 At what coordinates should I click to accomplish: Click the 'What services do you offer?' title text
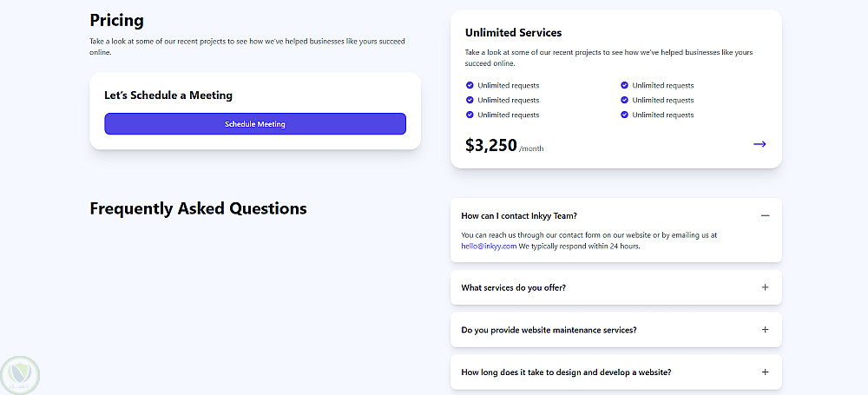[513, 287]
